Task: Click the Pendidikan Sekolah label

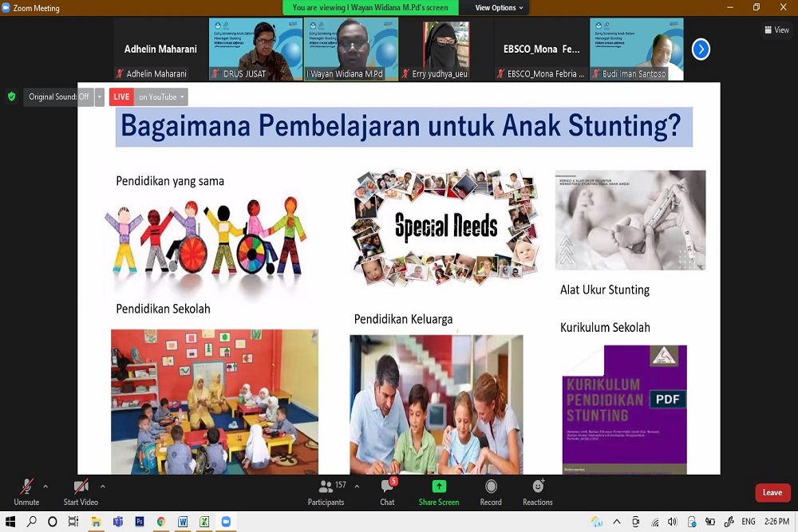Action: (x=163, y=309)
